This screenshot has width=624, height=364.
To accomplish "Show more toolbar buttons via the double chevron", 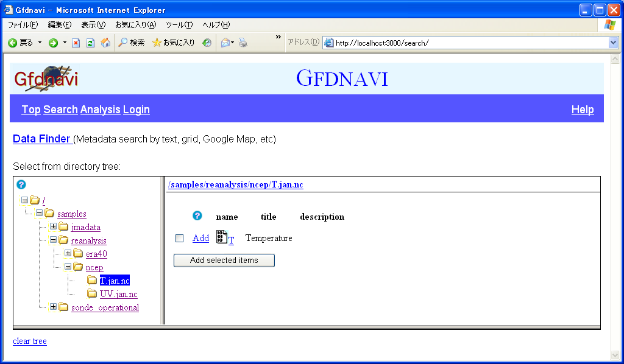I will 278,37.
